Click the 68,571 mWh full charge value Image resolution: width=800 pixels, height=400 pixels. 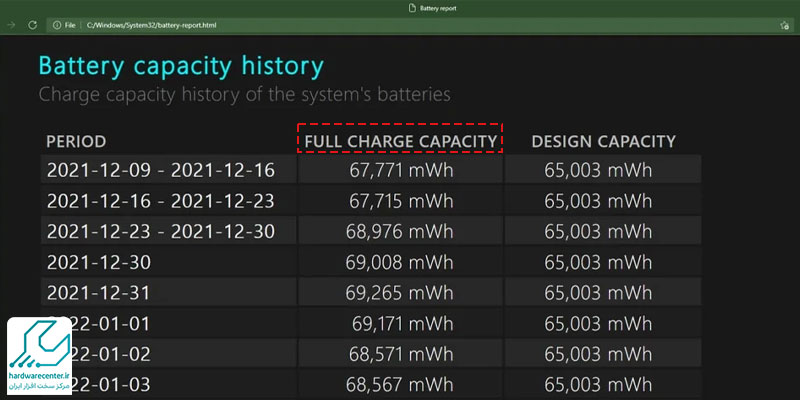pyautogui.click(x=401, y=354)
